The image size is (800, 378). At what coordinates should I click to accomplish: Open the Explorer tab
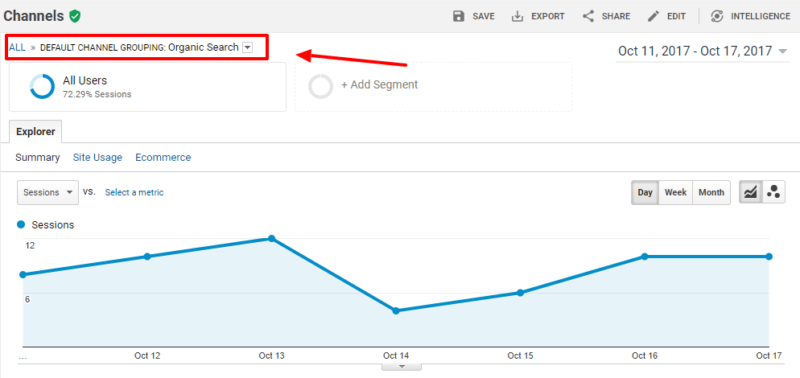point(36,132)
